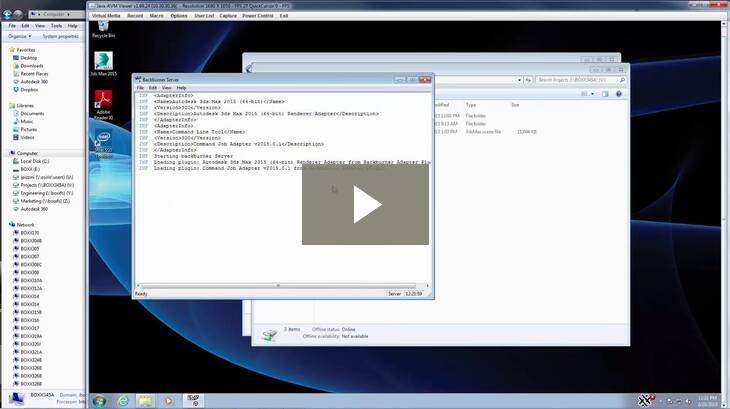Open Internet Explorer from the taskbar
Image resolution: width=730 pixels, height=409 pixels.
click(x=123, y=401)
